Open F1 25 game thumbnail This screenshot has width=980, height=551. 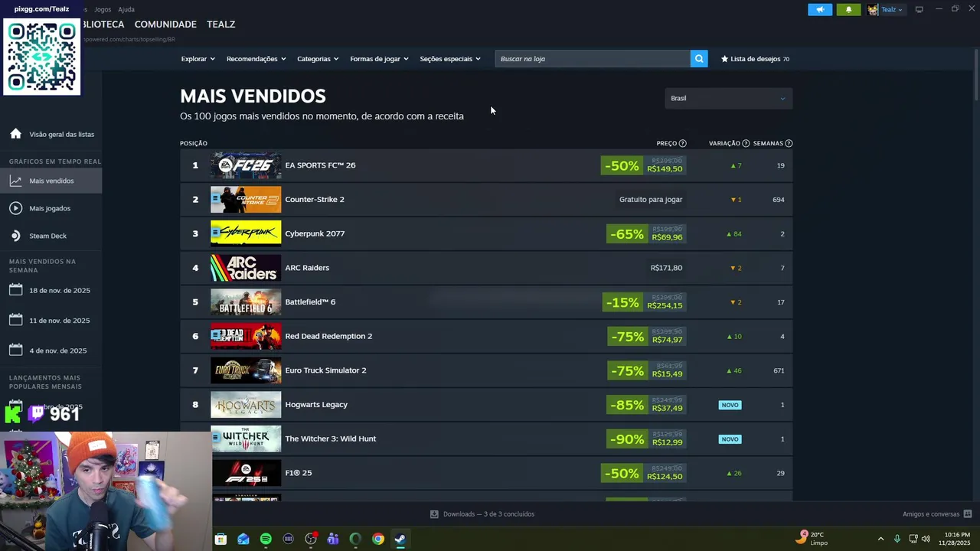[x=246, y=473]
